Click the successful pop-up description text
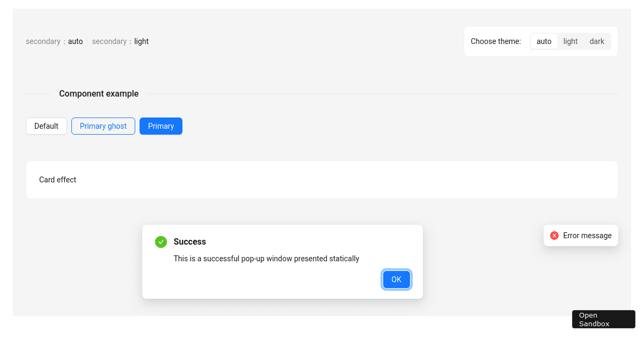The width and height of the screenshot is (644, 338). tap(266, 259)
